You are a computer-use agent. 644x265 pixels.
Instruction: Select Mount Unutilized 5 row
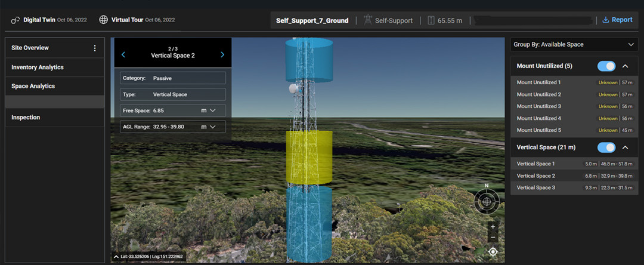click(x=574, y=130)
